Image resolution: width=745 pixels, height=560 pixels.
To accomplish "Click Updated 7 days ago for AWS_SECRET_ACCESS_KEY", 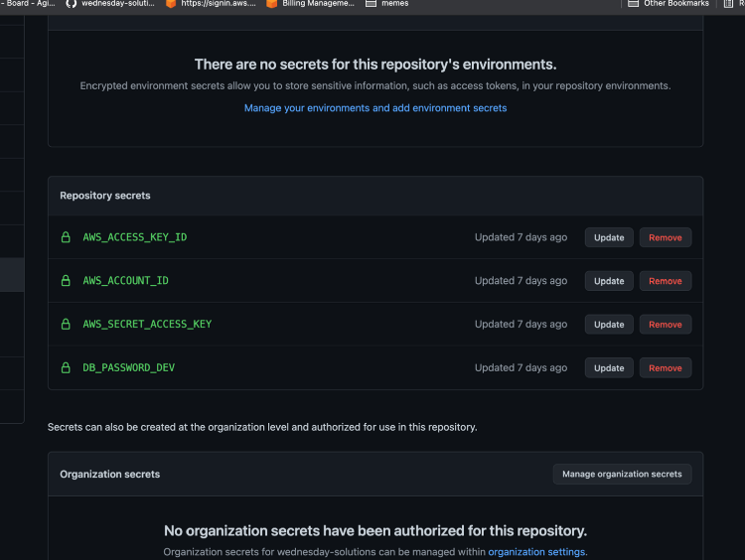I will click(521, 324).
